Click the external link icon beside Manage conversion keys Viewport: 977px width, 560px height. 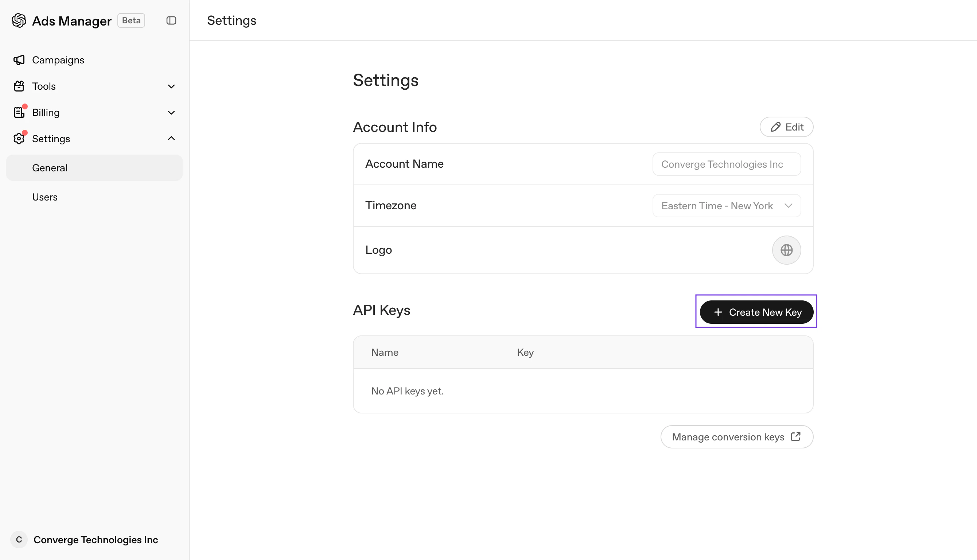(795, 436)
